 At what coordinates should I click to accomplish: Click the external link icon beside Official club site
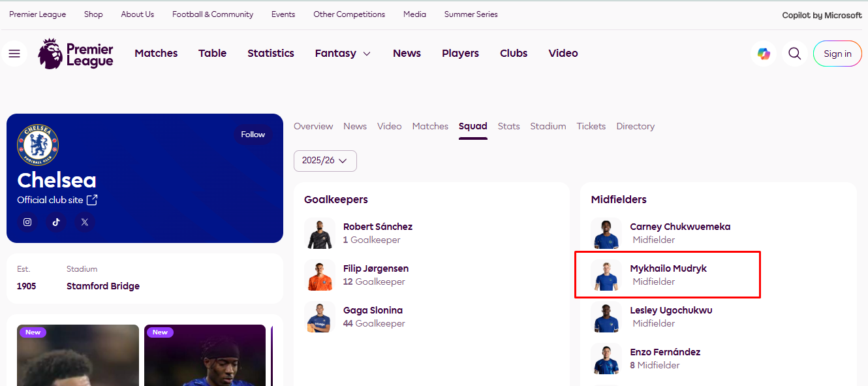point(92,200)
